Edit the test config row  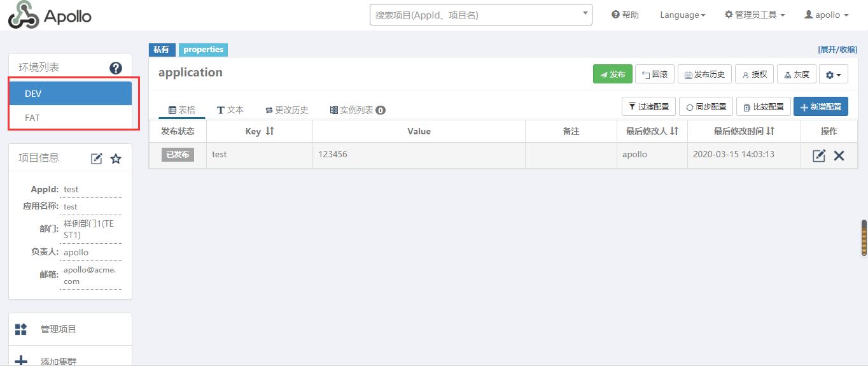click(x=819, y=155)
